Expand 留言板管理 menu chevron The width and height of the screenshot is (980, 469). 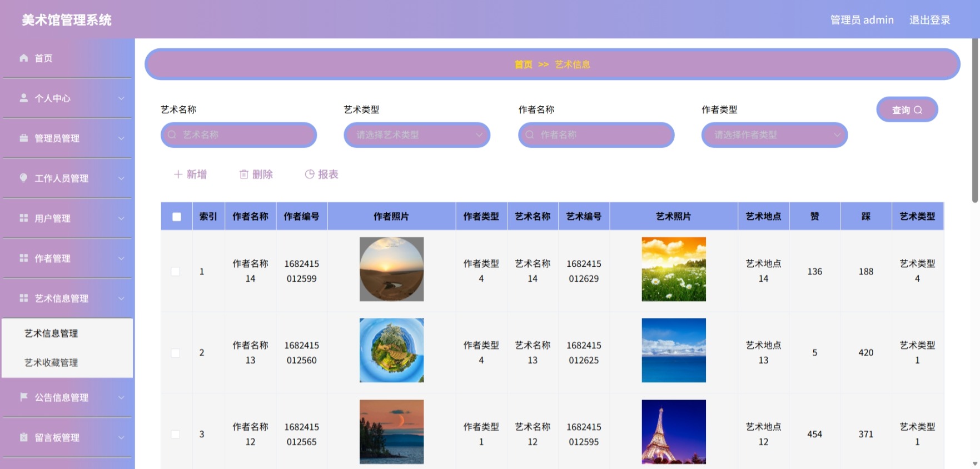click(121, 437)
